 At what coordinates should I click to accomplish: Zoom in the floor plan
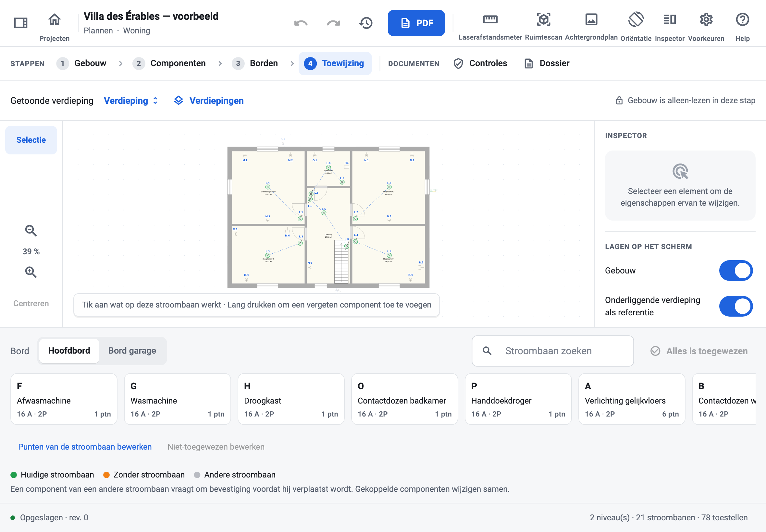point(31,272)
